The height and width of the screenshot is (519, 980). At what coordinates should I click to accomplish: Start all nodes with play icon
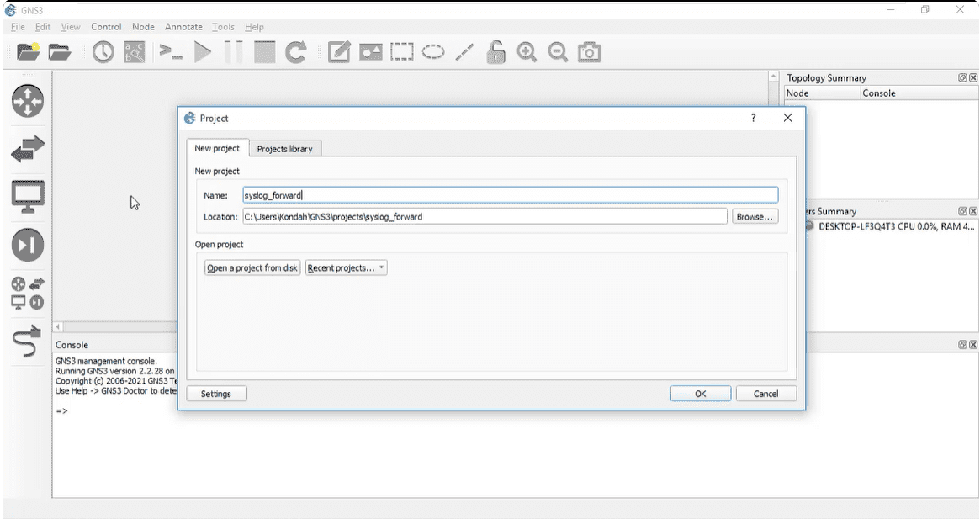203,52
